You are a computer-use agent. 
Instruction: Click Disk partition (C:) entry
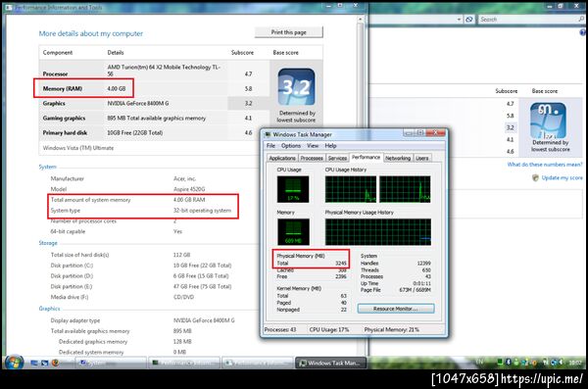click(x=72, y=266)
